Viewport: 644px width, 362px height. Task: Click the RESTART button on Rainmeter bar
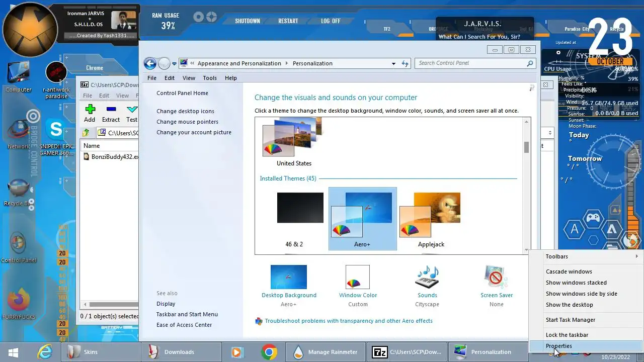(x=288, y=21)
